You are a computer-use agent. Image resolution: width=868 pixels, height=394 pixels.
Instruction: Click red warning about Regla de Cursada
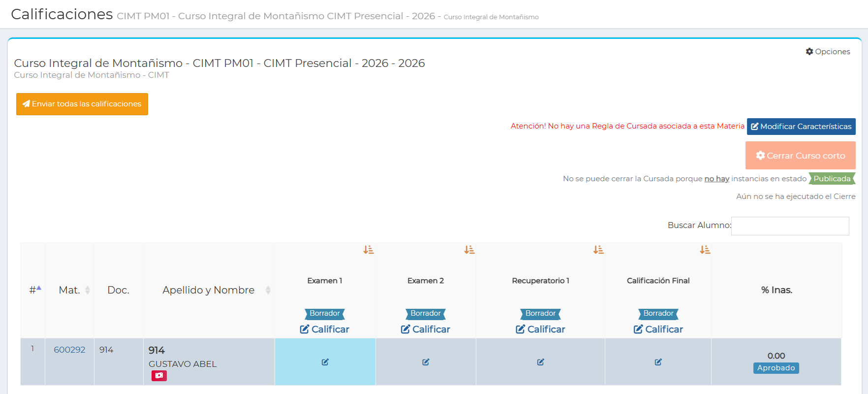627,126
